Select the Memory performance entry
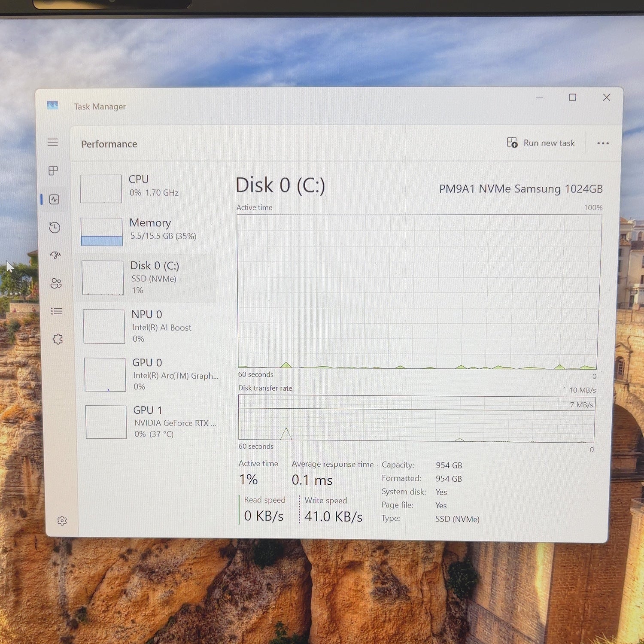Image resolution: width=644 pixels, height=644 pixels. pos(146,231)
